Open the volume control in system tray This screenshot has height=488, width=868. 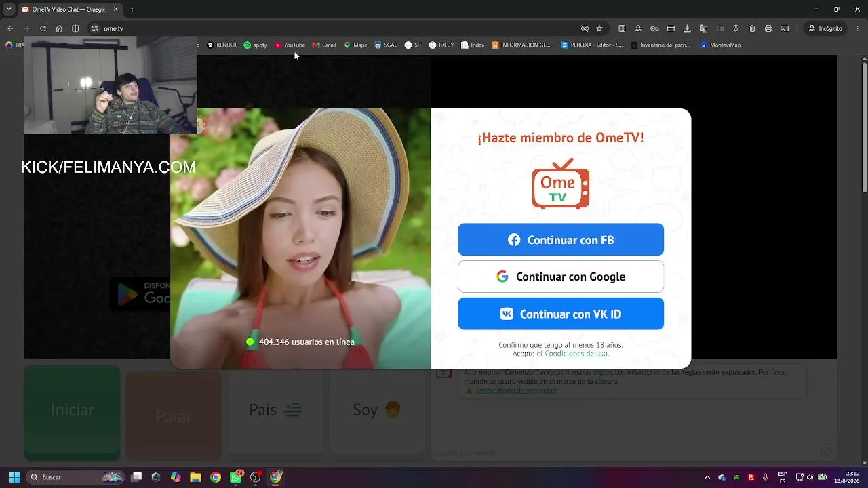pyautogui.click(x=809, y=477)
